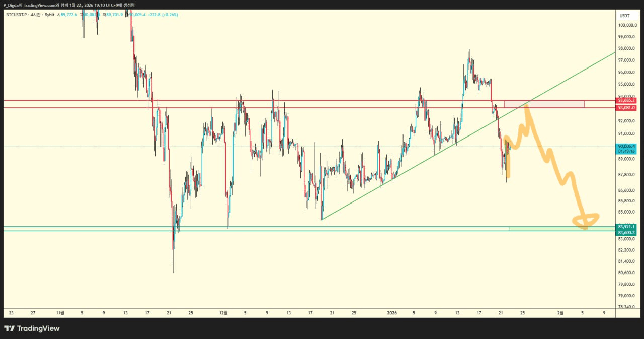Select the green support zone rectangle
The width and height of the screenshot is (644, 339).
click(x=561, y=229)
